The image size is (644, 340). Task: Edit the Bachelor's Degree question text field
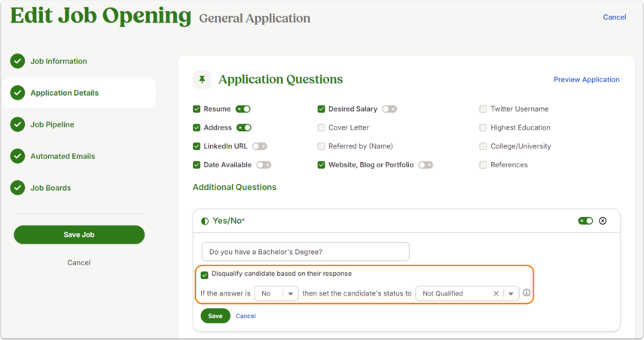pyautogui.click(x=306, y=252)
